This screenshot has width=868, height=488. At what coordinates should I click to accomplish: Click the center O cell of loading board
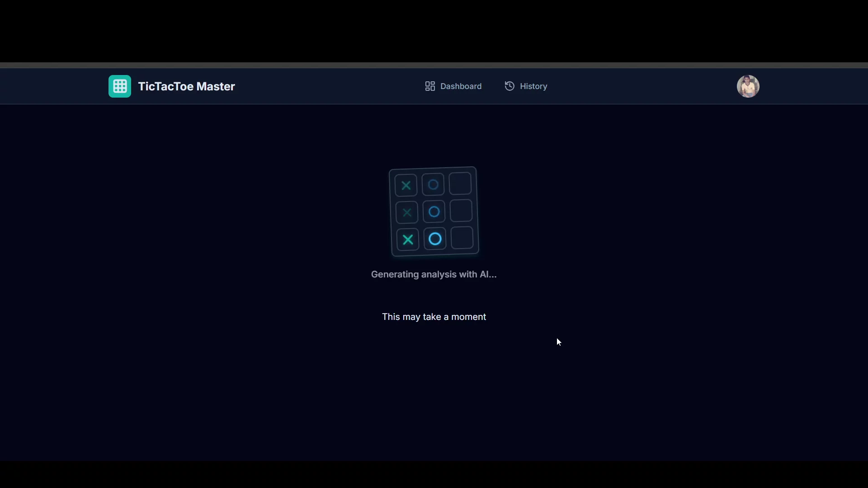[x=434, y=211]
